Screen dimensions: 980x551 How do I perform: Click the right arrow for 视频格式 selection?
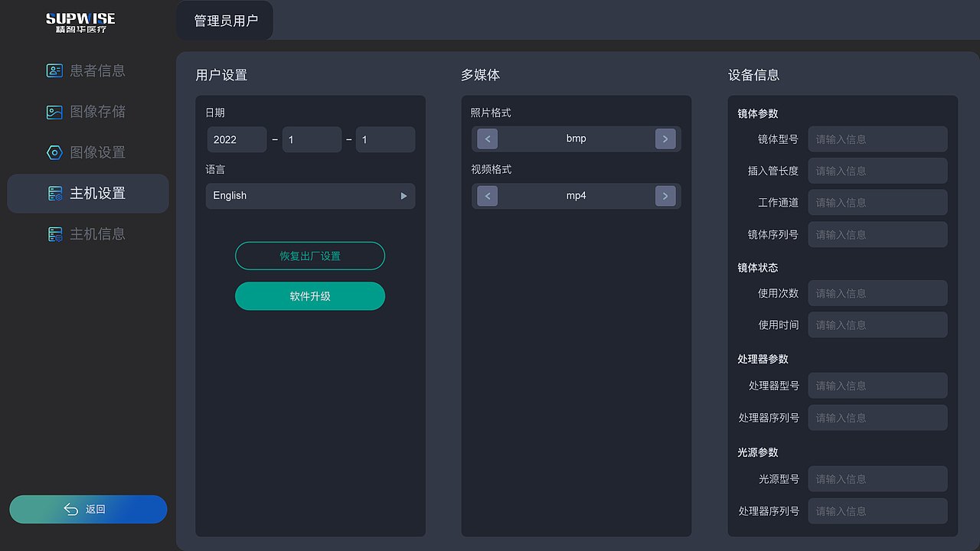click(x=665, y=196)
